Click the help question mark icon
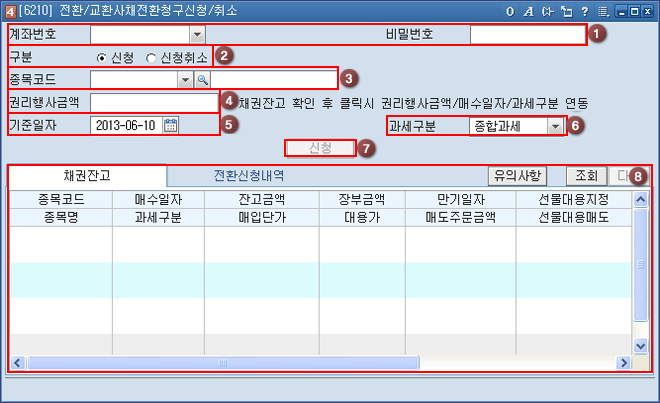This screenshot has height=403, width=660. (x=583, y=10)
